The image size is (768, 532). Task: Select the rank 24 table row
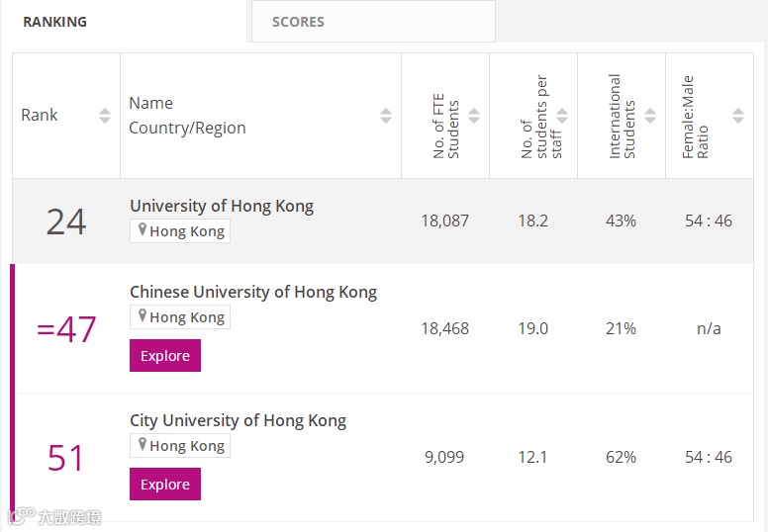click(x=383, y=222)
